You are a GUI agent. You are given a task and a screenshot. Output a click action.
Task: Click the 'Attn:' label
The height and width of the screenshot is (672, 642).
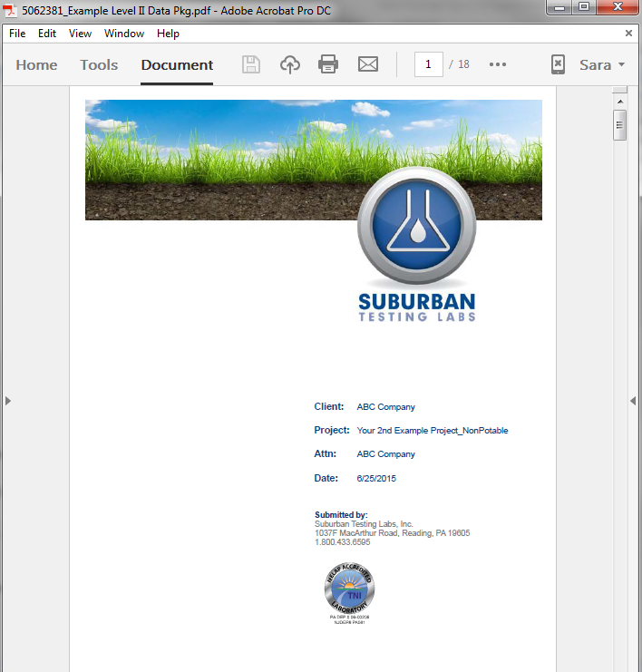[x=326, y=453]
